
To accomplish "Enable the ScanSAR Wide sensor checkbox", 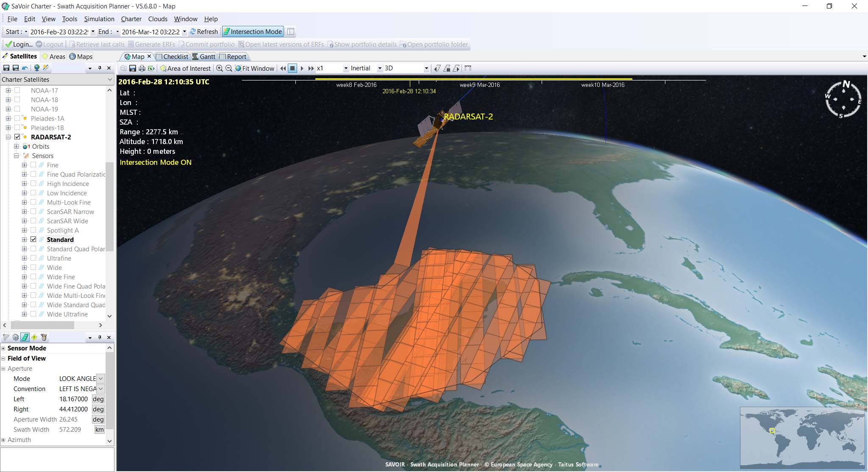I will [33, 221].
